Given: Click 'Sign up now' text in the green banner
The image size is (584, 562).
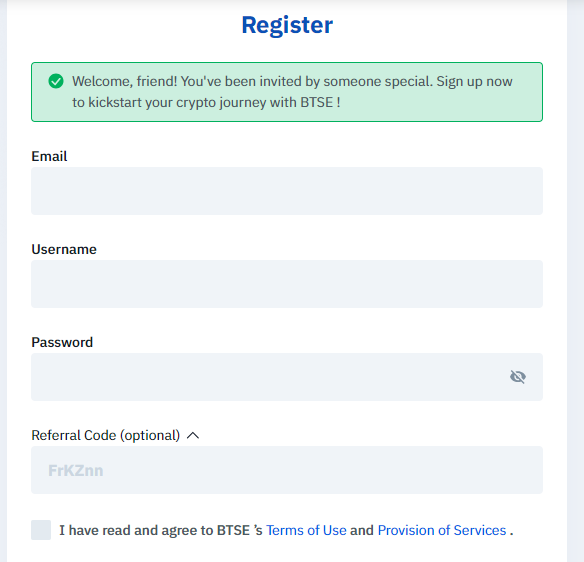Looking at the screenshot, I should coord(474,81).
